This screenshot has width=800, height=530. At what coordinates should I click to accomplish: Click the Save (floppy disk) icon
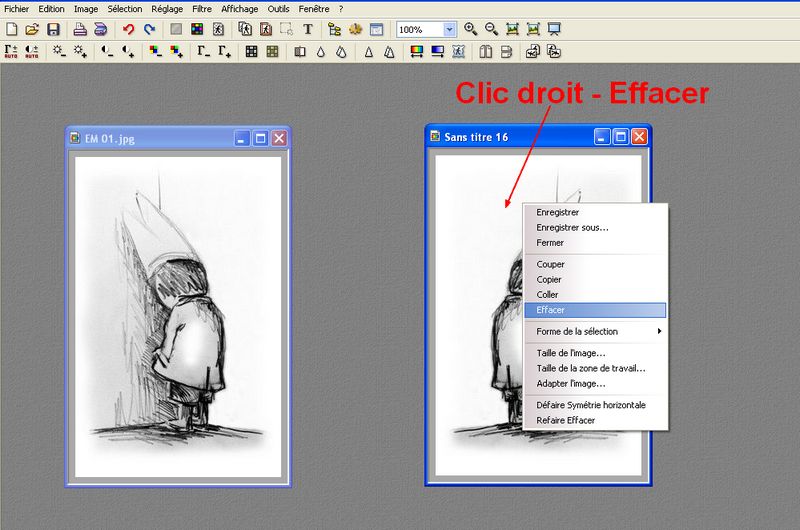point(53,30)
